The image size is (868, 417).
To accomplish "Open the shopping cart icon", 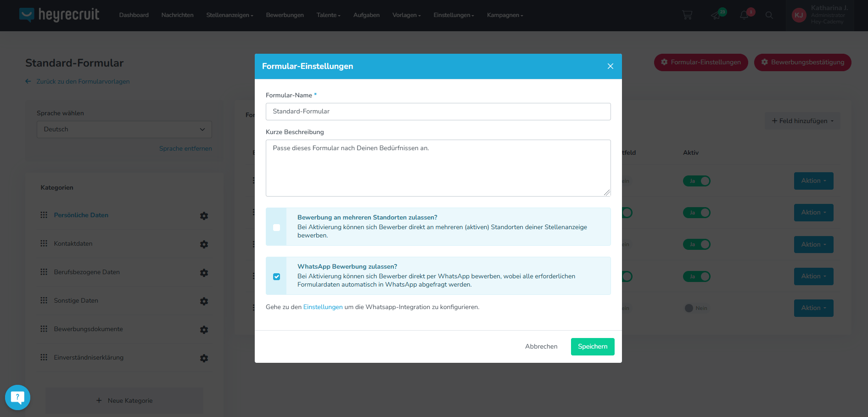I will [x=687, y=15].
